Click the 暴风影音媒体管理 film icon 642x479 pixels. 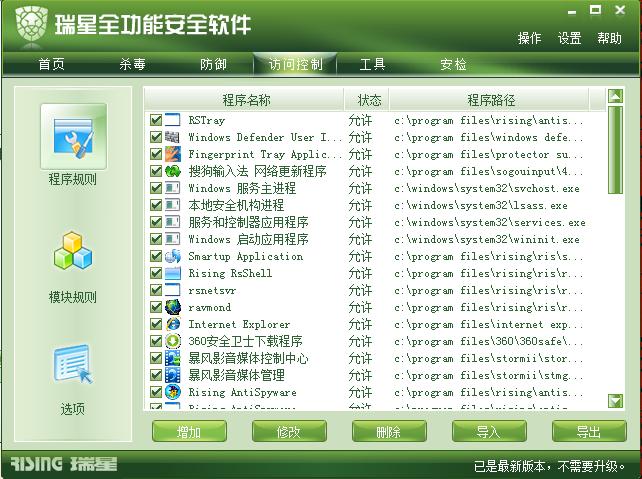pos(173,375)
